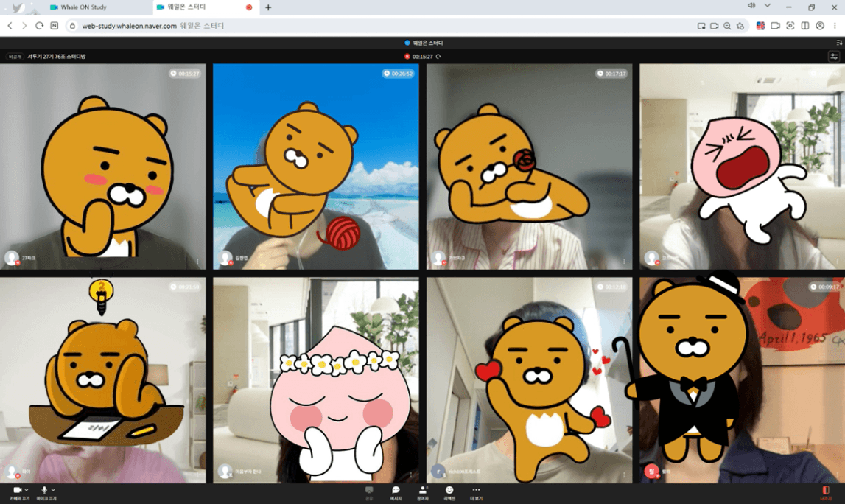Select the beach Ryan with yarn video tile
Screen dimensions: 845x504
tap(316, 167)
